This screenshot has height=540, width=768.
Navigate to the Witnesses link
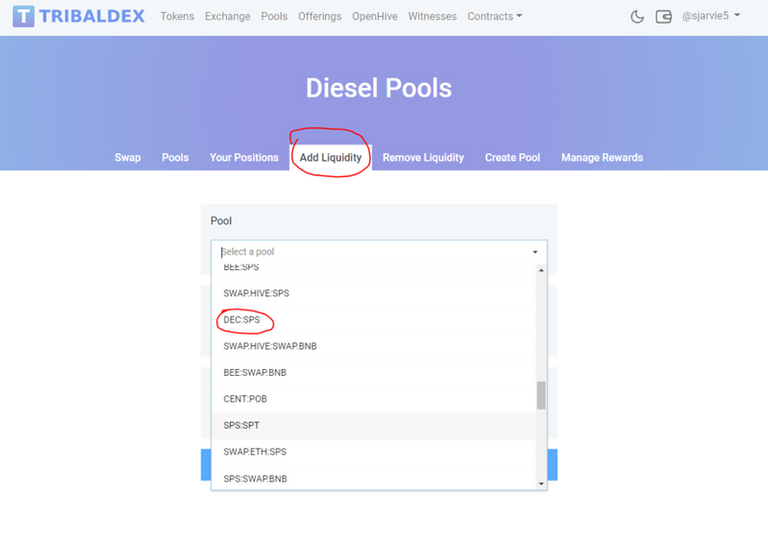(432, 16)
